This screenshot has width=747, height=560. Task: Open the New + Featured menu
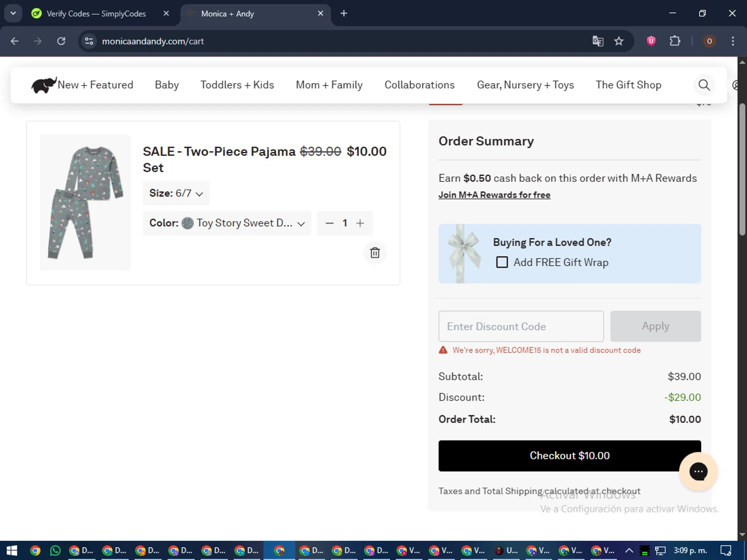click(96, 85)
